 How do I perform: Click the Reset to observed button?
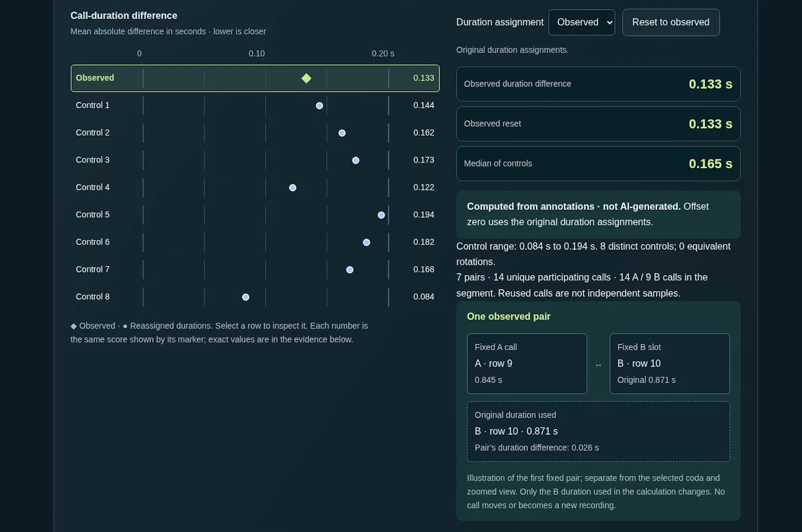[x=671, y=23]
